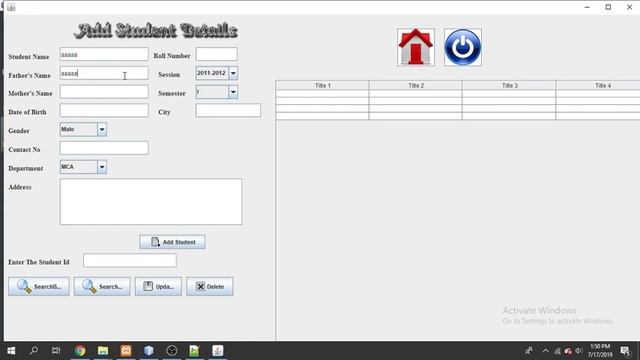640x360 pixels.
Task: Go to home using the red house icon
Action: 416,47
